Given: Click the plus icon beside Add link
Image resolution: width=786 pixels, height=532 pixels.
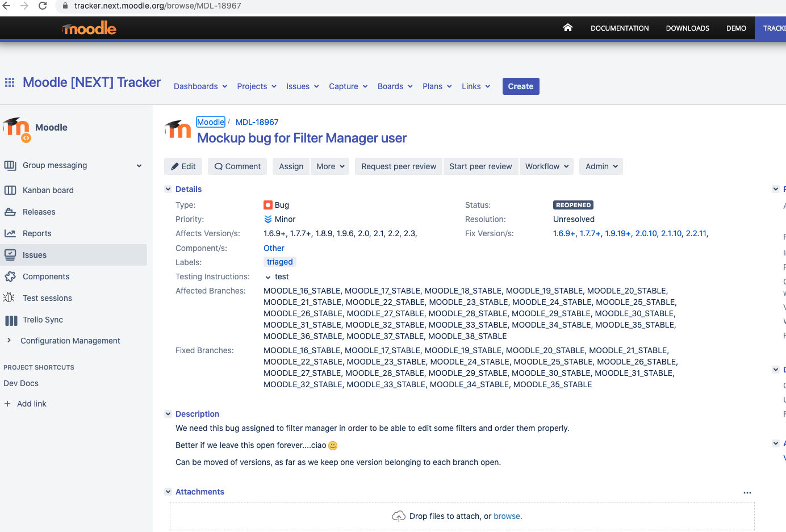Looking at the screenshot, I should click(x=7, y=404).
